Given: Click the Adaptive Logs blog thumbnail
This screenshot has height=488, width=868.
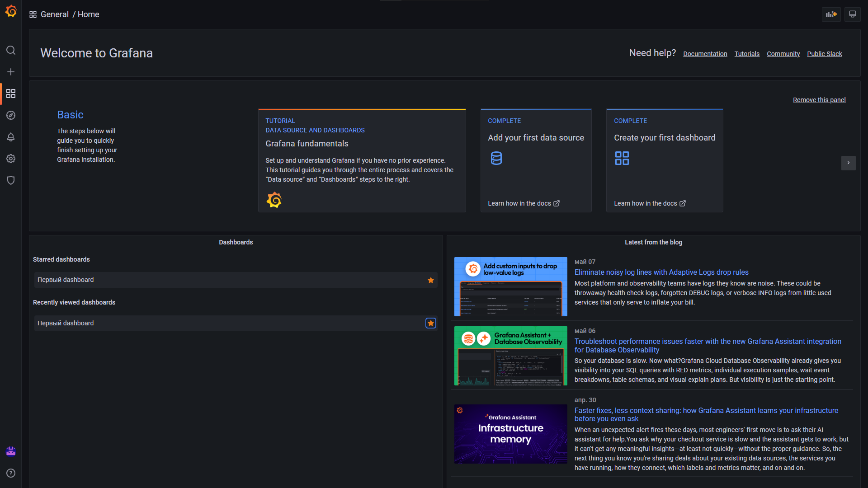Looking at the screenshot, I should point(511,286).
